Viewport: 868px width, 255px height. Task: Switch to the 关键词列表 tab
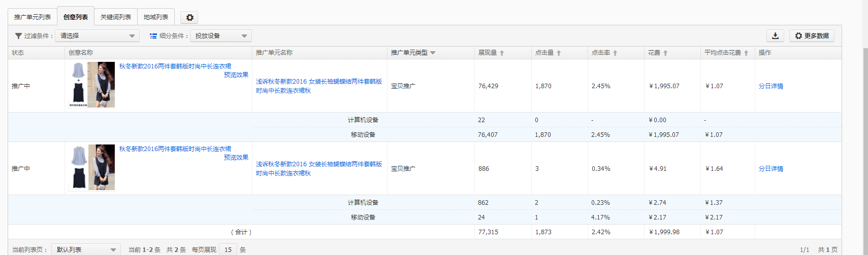tap(116, 17)
